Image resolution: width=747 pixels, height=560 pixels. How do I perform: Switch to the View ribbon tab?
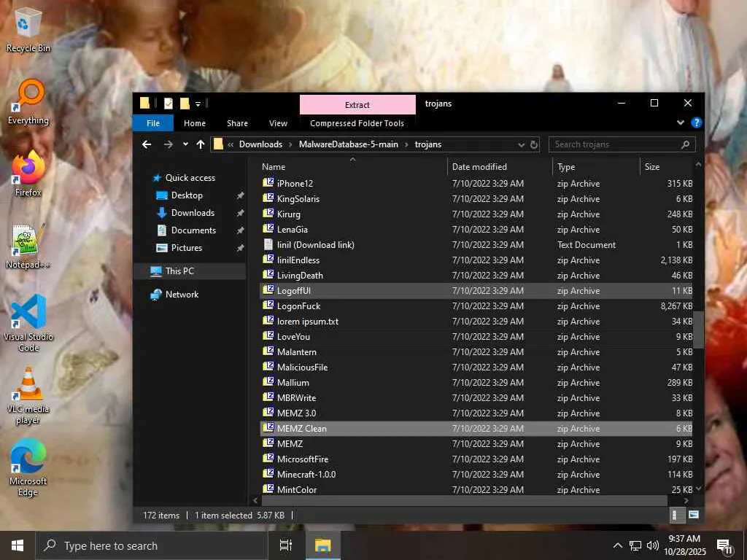(278, 123)
